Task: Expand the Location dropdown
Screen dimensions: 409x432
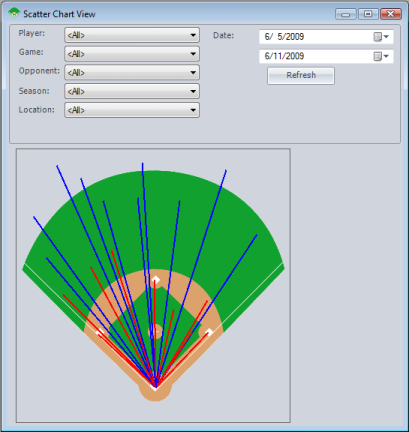Action: point(132,110)
